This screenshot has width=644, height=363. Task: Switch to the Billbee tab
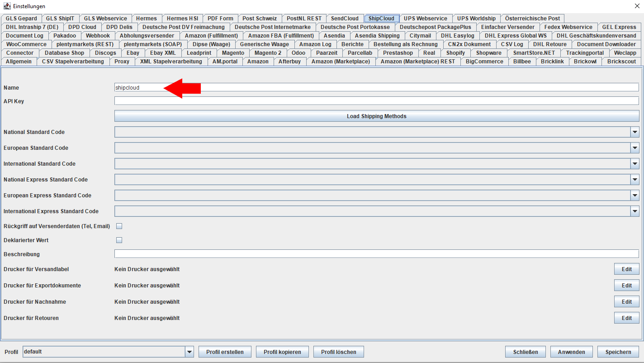click(x=522, y=62)
